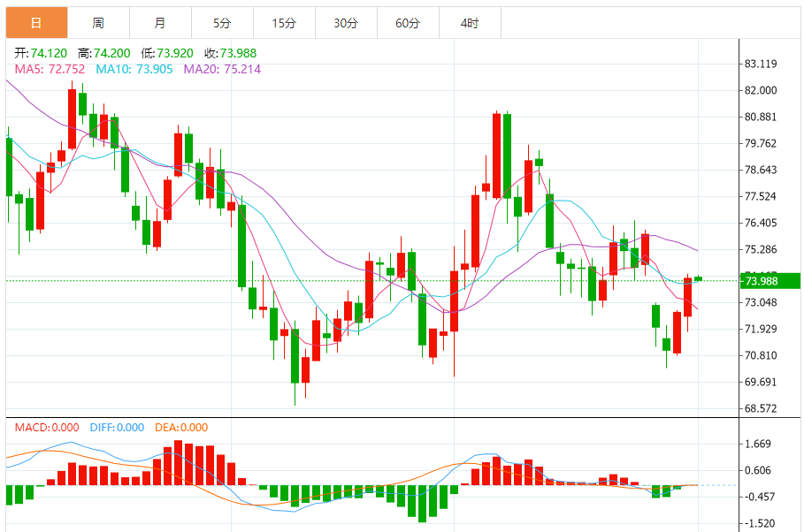Click the 83.119 price axis label
The height and width of the screenshot is (532, 804).
[x=761, y=64]
